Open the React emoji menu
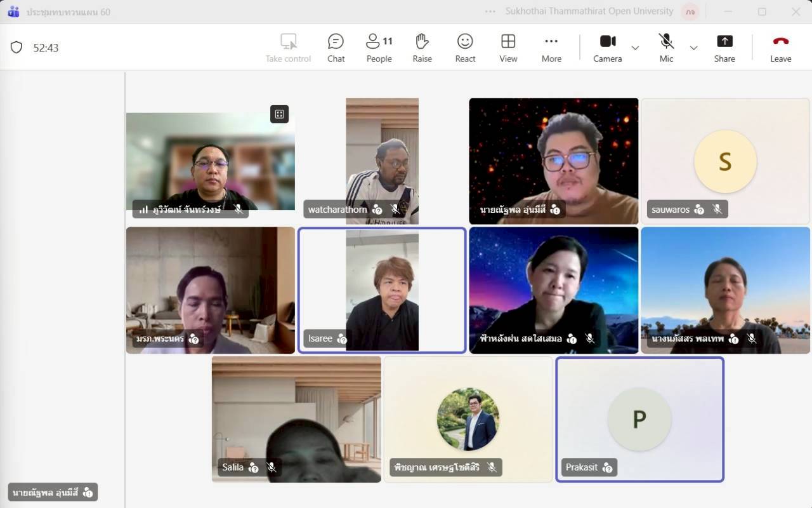Viewport: 812px width, 508px height. pos(465,48)
